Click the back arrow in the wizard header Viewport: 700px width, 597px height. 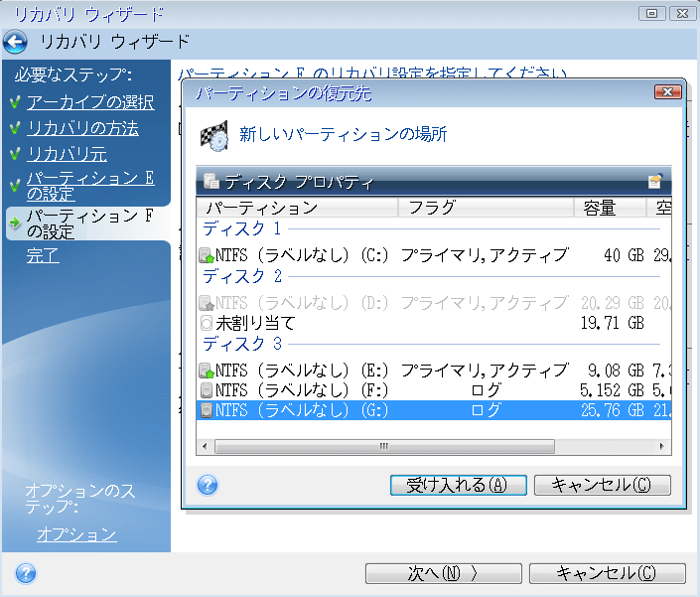click(x=16, y=42)
